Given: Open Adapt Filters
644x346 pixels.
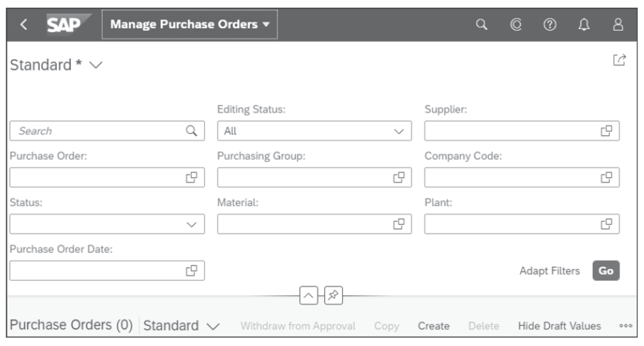Looking at the screenshot, I should [550, 271].
